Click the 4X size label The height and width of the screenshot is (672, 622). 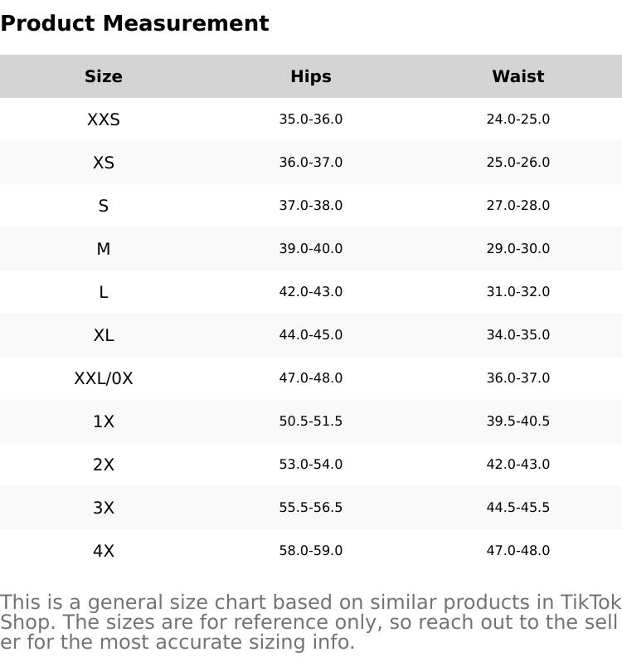(x=104, y=551)
